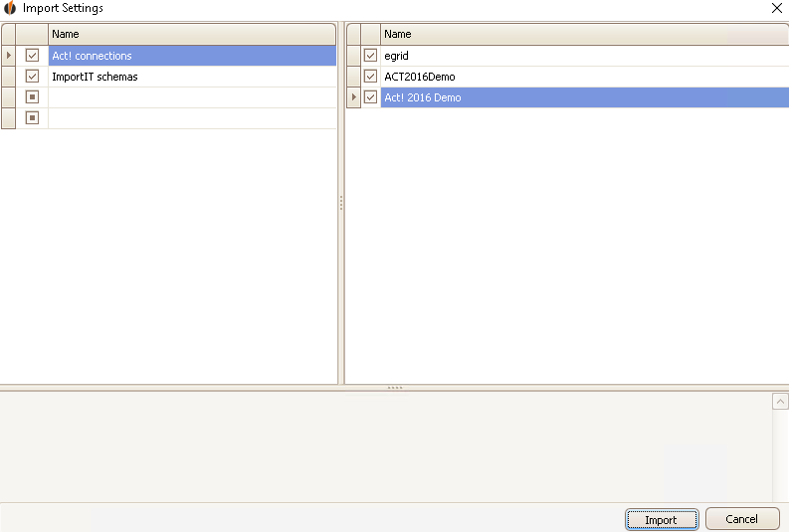Click the row indicator arrow beside Act! connections
This screenshot has width=789, height=532.
coord(9,56)
